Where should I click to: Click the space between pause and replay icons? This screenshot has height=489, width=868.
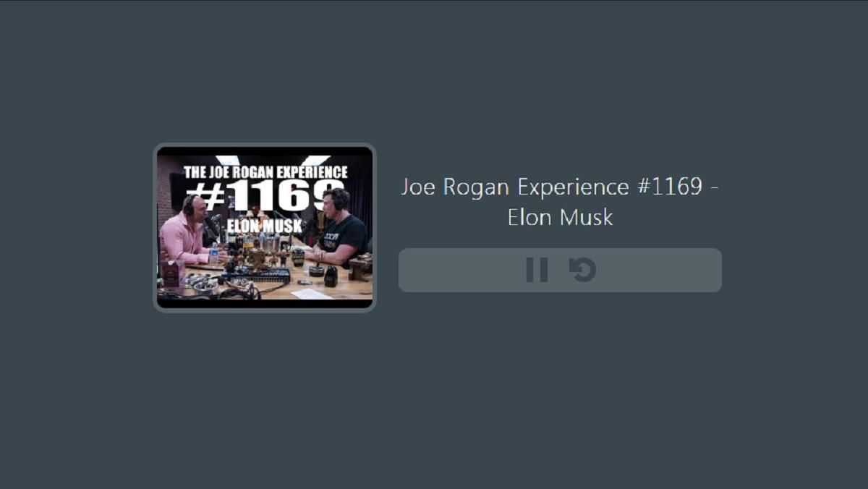click(558, 271)
